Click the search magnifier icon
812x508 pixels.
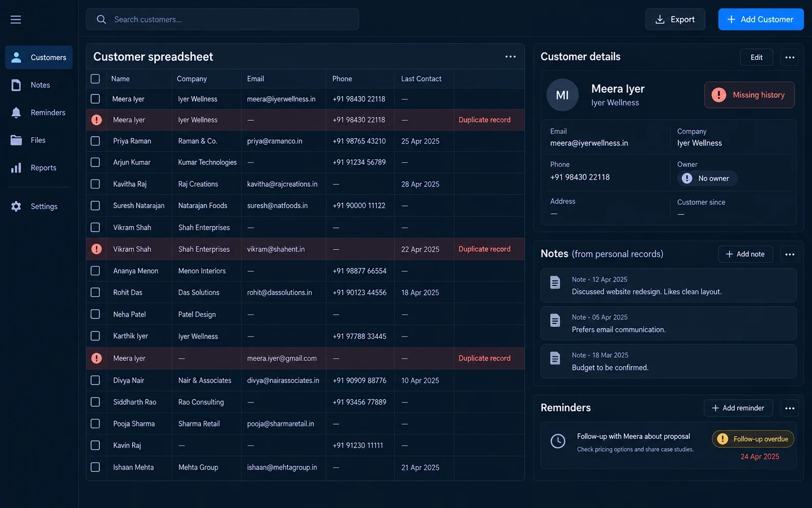[101, 19]
